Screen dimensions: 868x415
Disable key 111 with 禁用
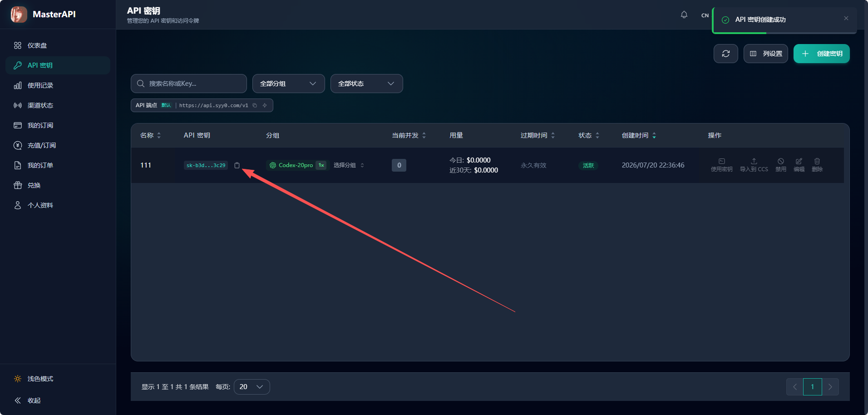point(781,165)
